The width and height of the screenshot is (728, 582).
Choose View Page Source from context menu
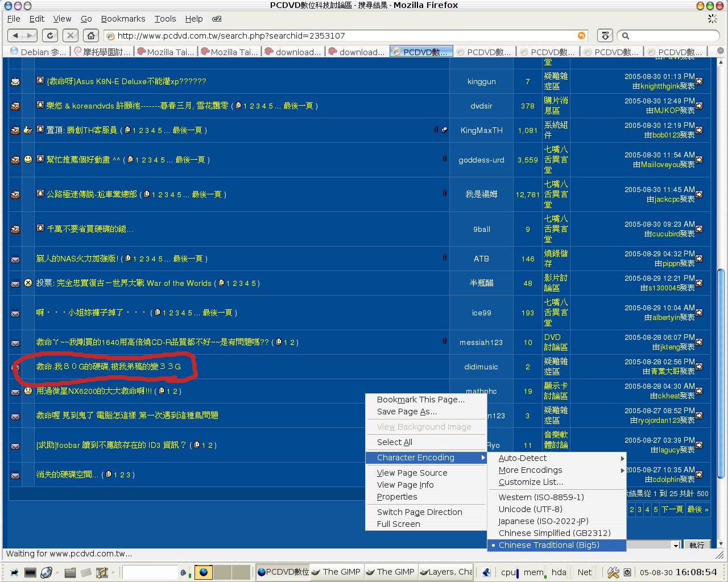click(x=412, y=473)
